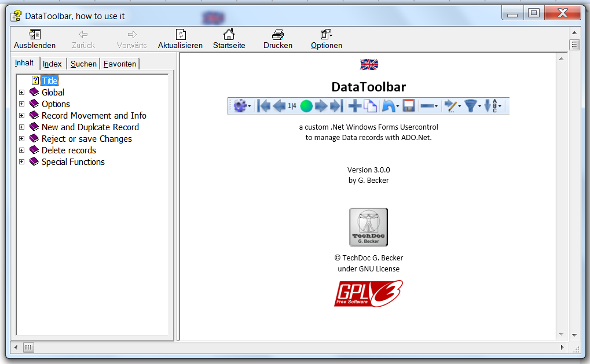Click the last-record arrow icon
Screen dimensions: 590x364
pos(336,106)
